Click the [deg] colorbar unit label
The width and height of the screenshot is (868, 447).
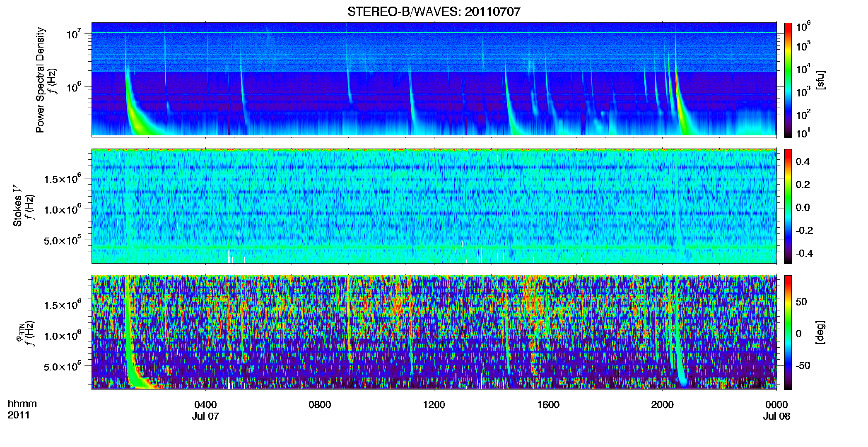pos(820,332)
